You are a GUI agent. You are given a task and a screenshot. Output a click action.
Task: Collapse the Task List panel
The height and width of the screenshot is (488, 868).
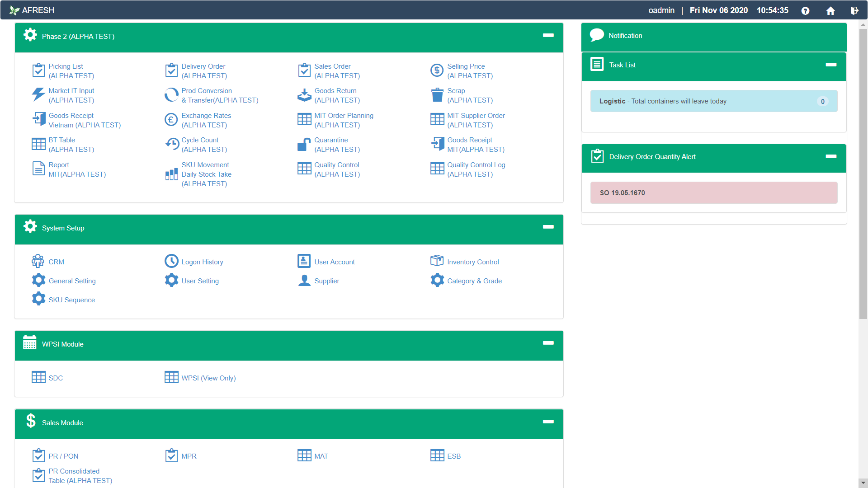coord(831,65)
